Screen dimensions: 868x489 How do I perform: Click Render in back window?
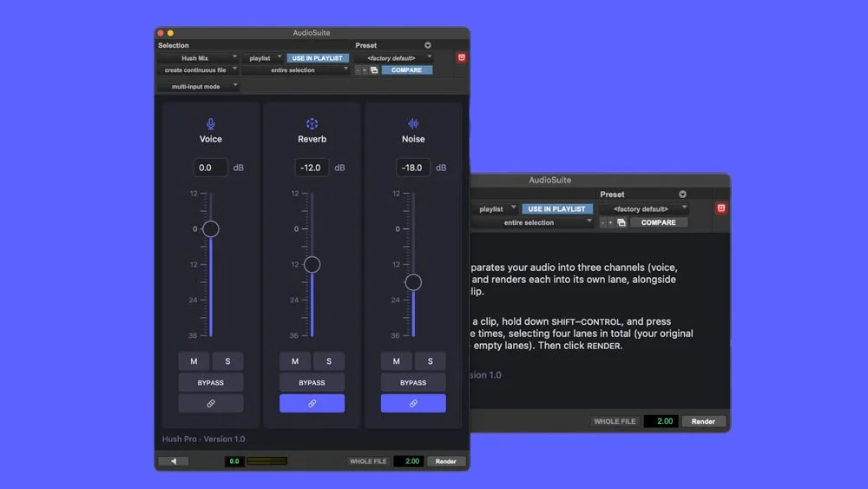(703, 421)
